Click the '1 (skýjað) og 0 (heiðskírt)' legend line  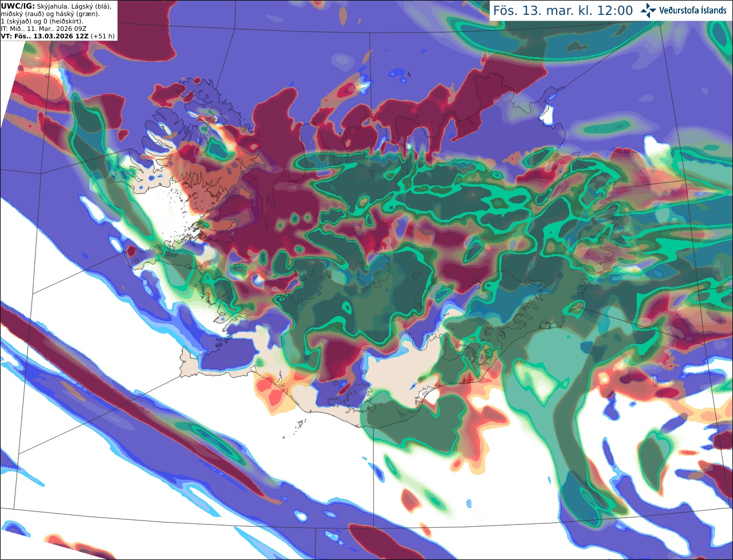click(42, 21)
